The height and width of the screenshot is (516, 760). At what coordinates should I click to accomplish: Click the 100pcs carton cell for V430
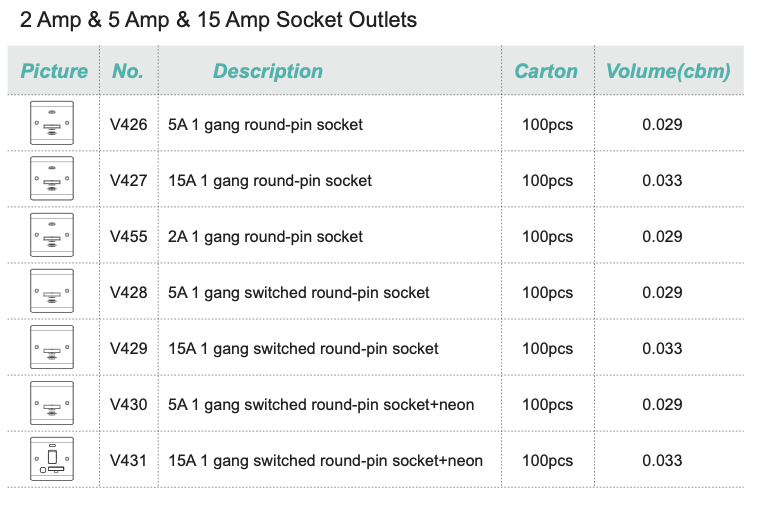pos(548,405)
